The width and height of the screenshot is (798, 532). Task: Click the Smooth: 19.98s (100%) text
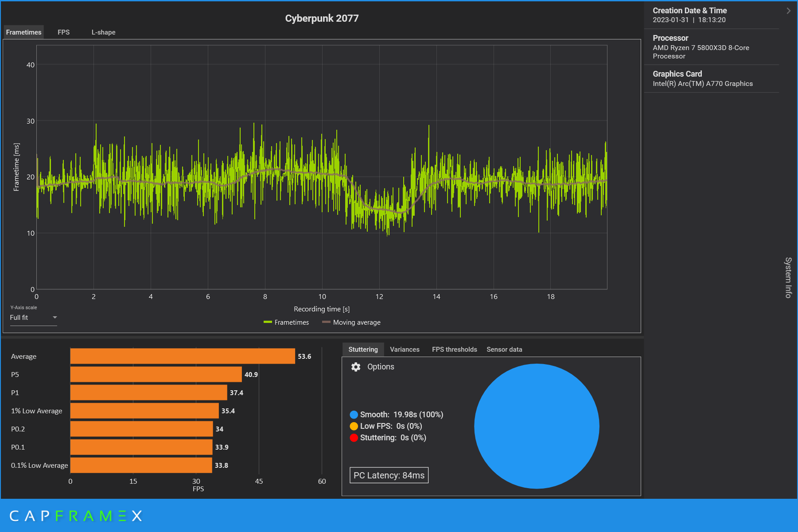[x=401, y=415]
